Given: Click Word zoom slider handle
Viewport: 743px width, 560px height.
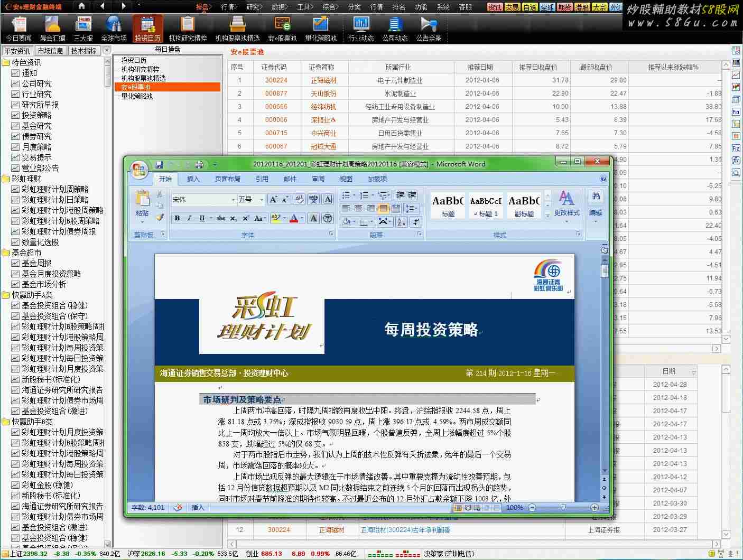Looking at the screenshot, I should [563, 507].
